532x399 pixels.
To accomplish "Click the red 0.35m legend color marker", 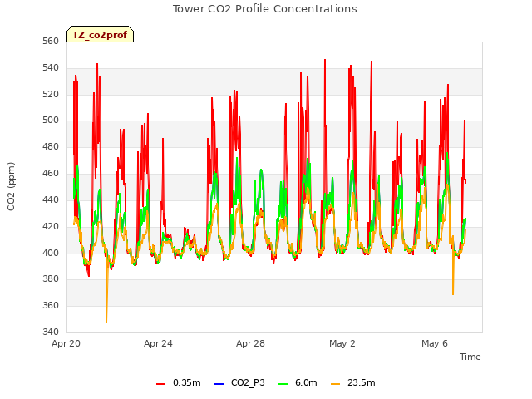I will (x=160, y=384).
